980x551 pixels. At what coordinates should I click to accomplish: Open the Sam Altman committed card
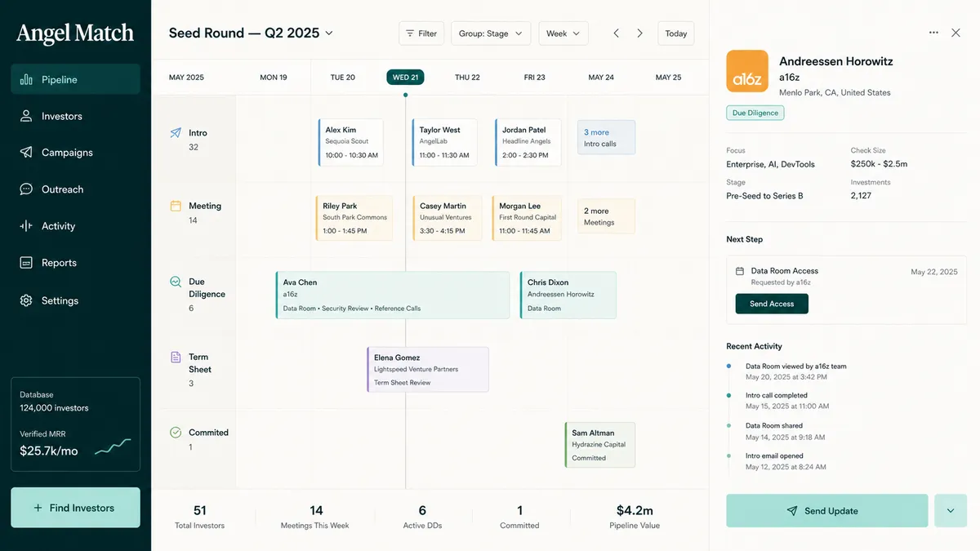point(600,445)
